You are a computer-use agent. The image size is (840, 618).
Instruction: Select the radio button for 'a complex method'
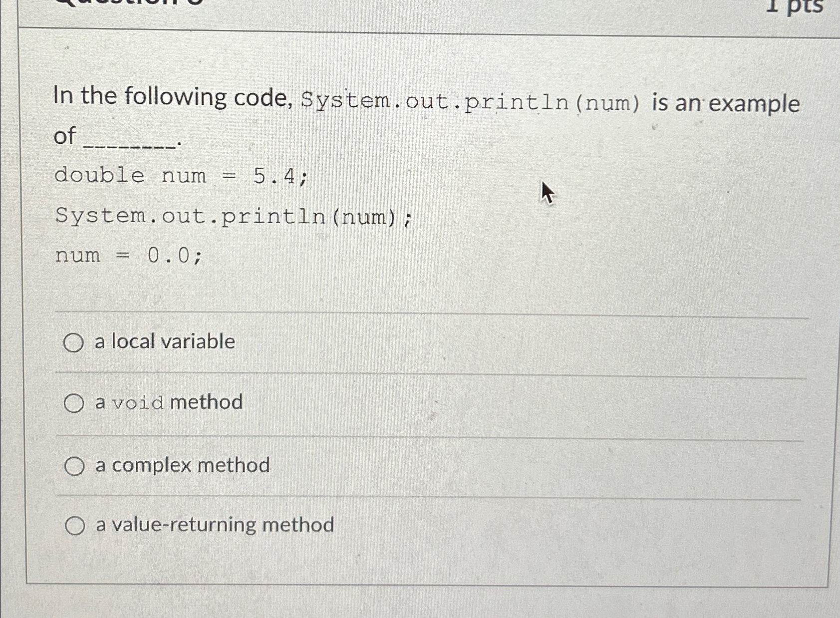click(x=74, y=465)
